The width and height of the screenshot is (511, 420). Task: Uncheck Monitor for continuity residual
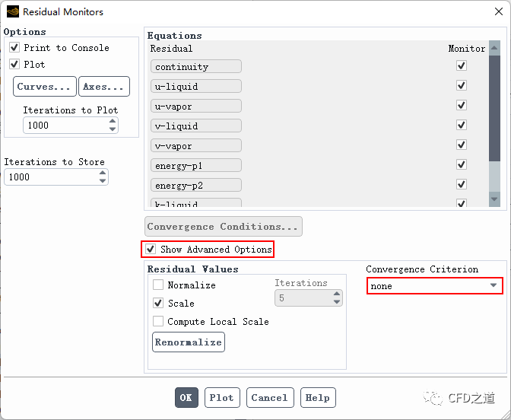(x=461, y=66)
